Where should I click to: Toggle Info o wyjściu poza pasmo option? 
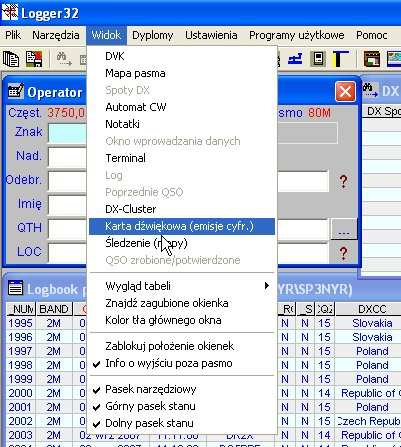(x=182, y=363)
